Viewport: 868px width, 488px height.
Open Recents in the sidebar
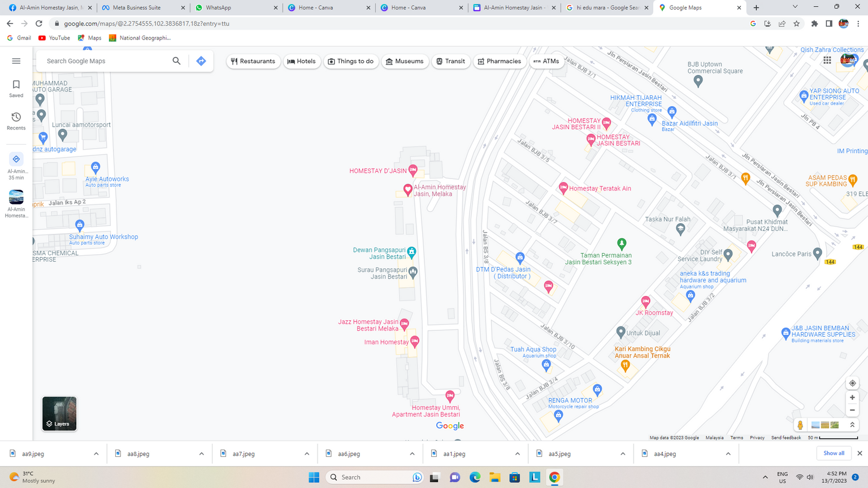click(16, 121)
